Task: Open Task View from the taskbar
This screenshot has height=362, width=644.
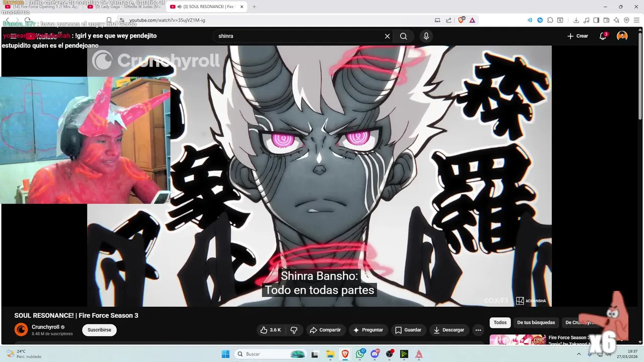Action: [315, 354]
